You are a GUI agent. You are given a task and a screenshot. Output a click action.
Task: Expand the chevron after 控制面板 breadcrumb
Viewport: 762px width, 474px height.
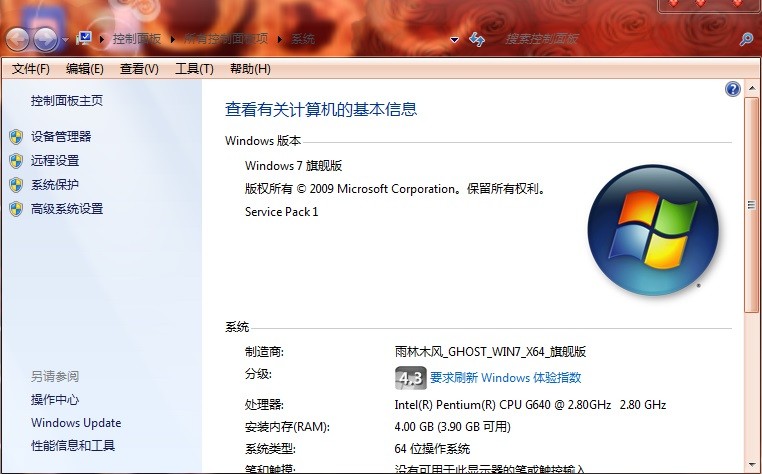(173, 39)
